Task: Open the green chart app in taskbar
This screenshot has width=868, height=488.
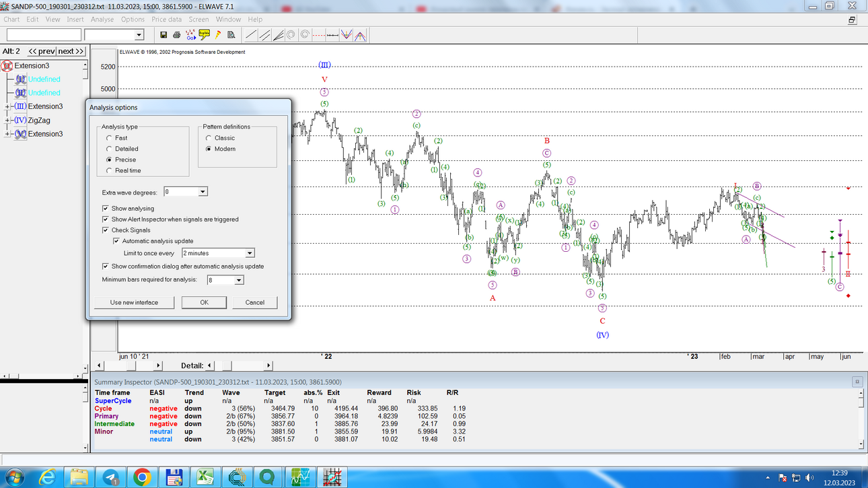Action: coord(300,477)
